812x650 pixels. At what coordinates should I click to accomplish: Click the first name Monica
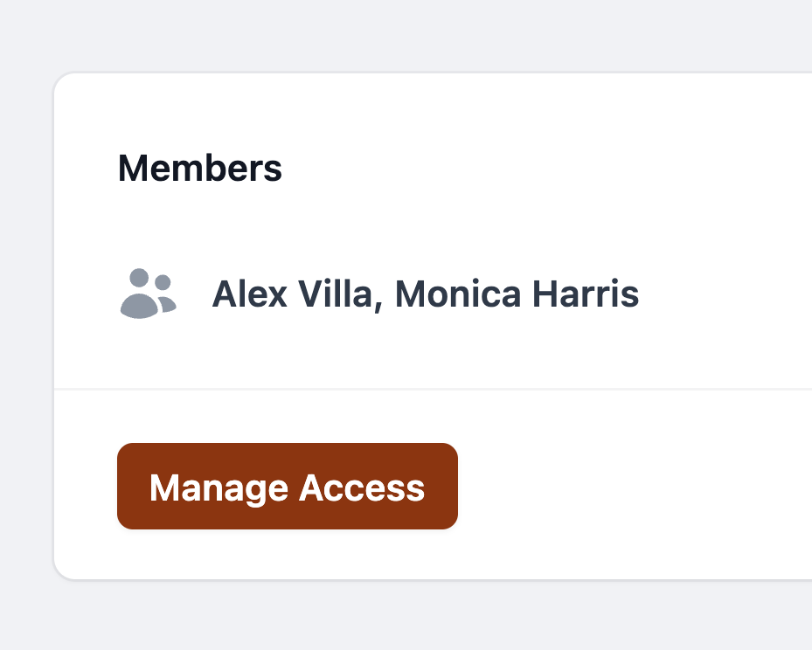click(458, 294)
